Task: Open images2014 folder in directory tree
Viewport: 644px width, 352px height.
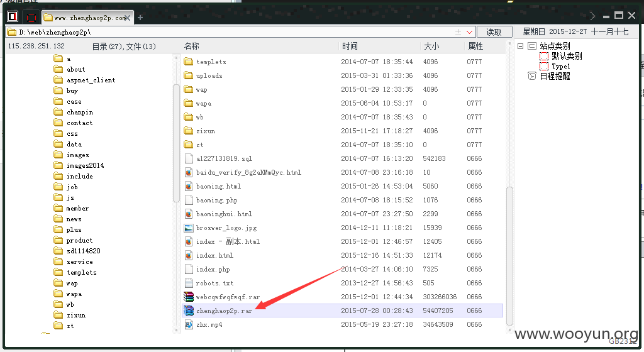Action: (x=85, y=165)
